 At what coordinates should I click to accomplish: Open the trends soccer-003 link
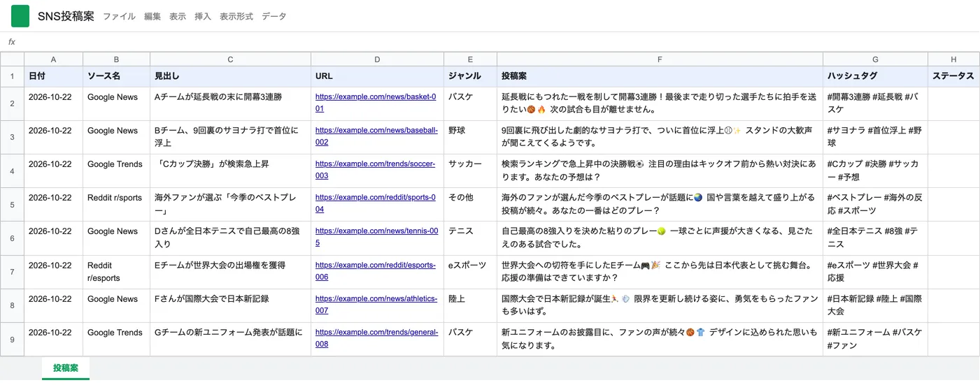tap(375, 170)
